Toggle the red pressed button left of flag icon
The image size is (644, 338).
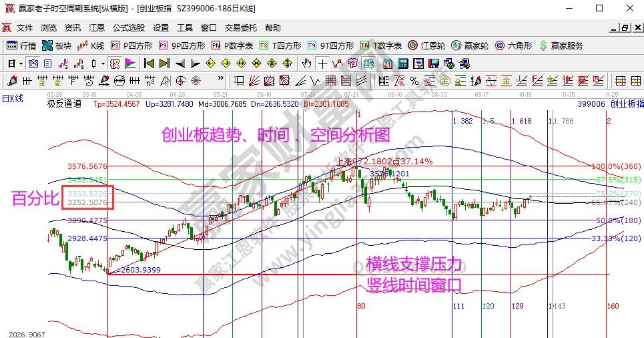tap(113, 63)
